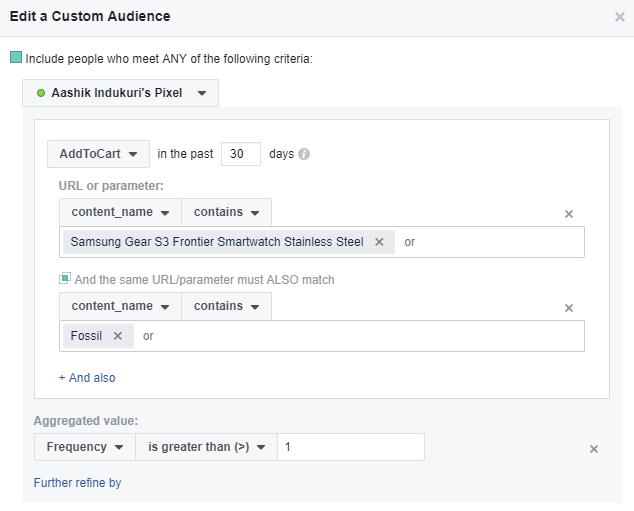Open the AddToCart event dropdown
634x511 pixels.
(x=98, y=154)
